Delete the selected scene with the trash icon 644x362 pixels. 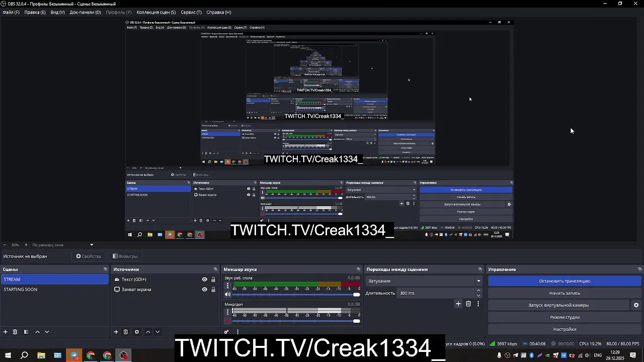(15, 332)
